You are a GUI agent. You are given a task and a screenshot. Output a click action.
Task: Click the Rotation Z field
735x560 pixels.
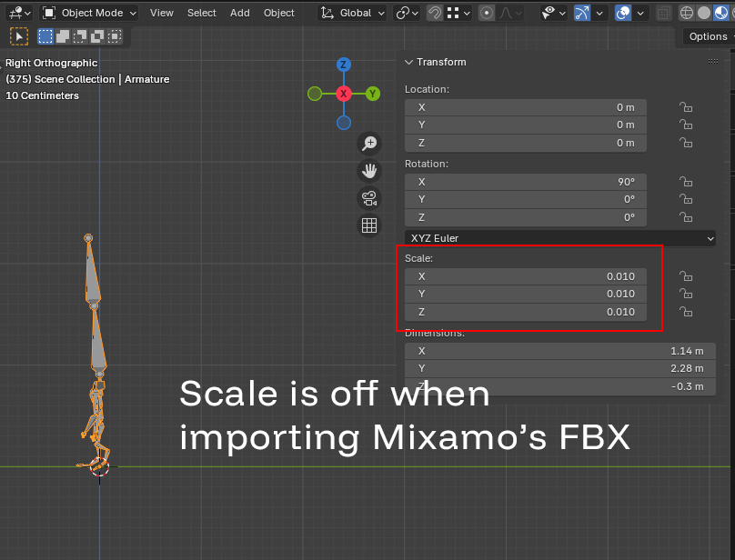point(526,217)
